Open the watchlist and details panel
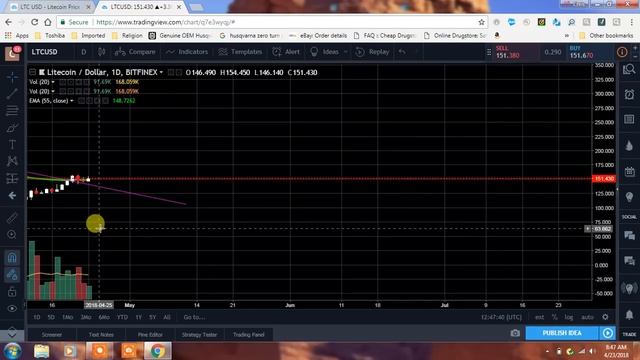This screenshot has height=360, width=640. (629, 70)
